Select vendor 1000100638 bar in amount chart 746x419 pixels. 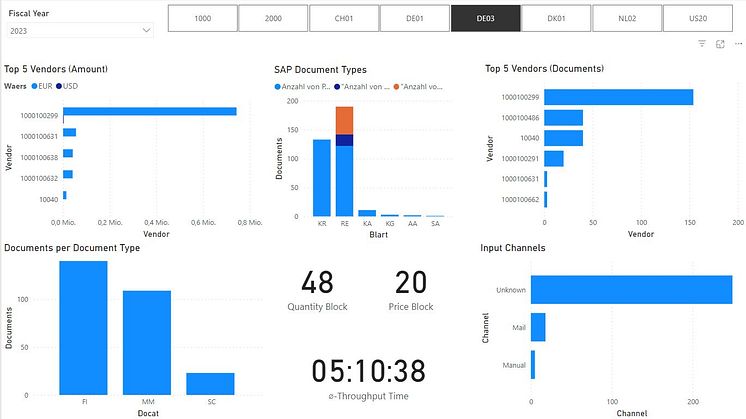(x=68, y=153)
